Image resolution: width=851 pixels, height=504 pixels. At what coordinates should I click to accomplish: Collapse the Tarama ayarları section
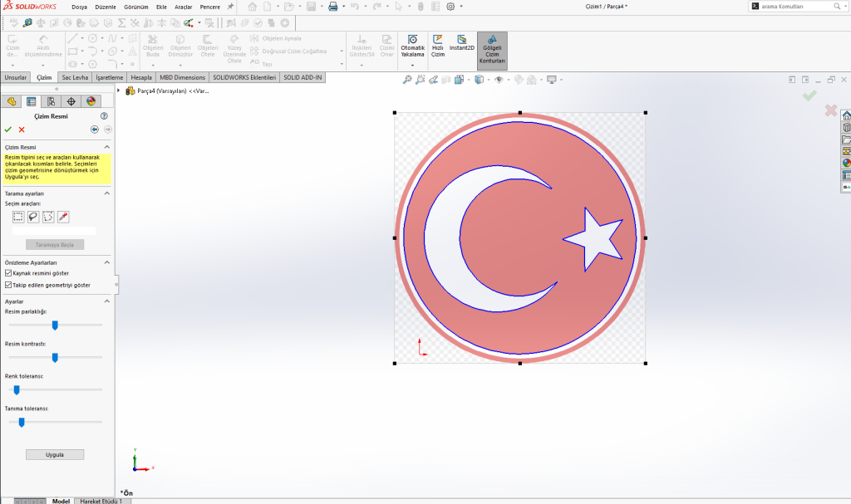coord(107,193)
